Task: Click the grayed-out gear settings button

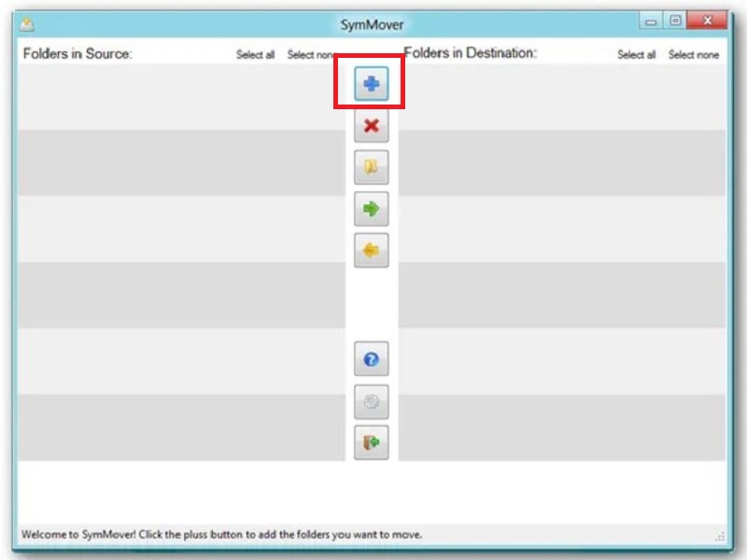Action: (x=371, y=401)
